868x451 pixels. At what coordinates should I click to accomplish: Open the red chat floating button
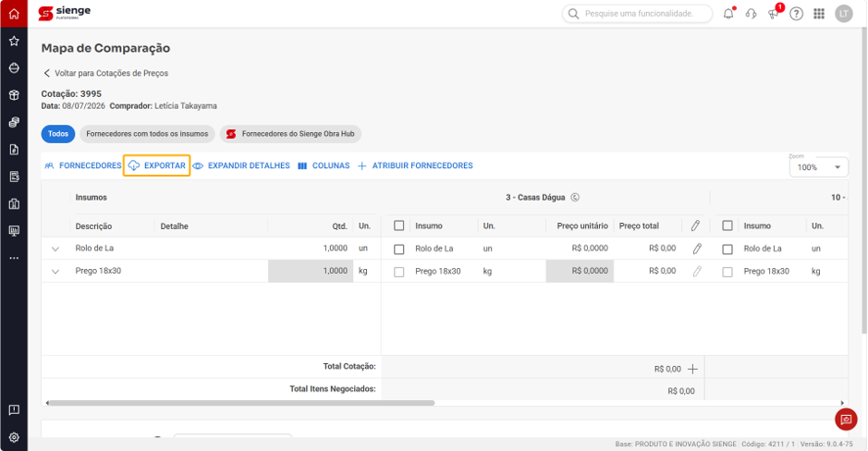pyautogui.click(x=846, y=420)
